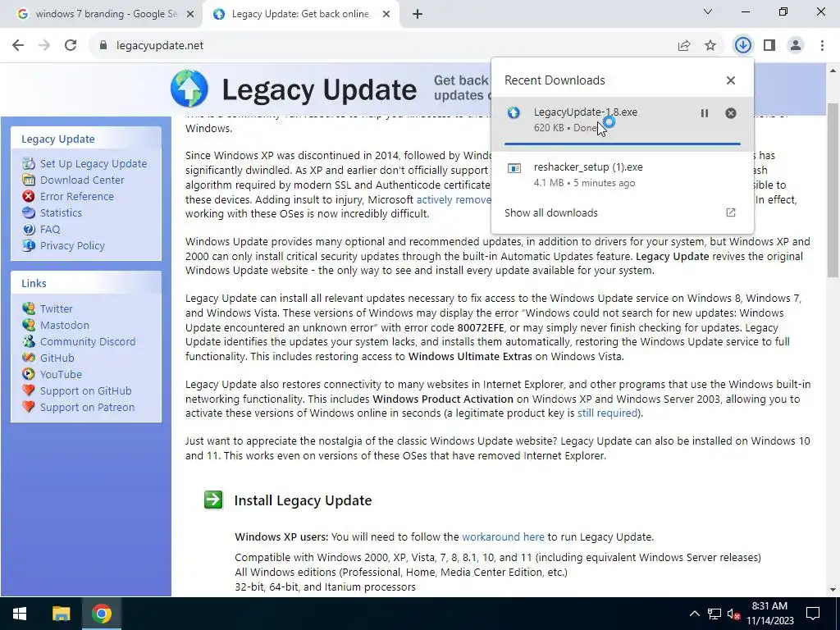Visit the Mastodon link in Links
840x630 pixels.
click(64, 325)
